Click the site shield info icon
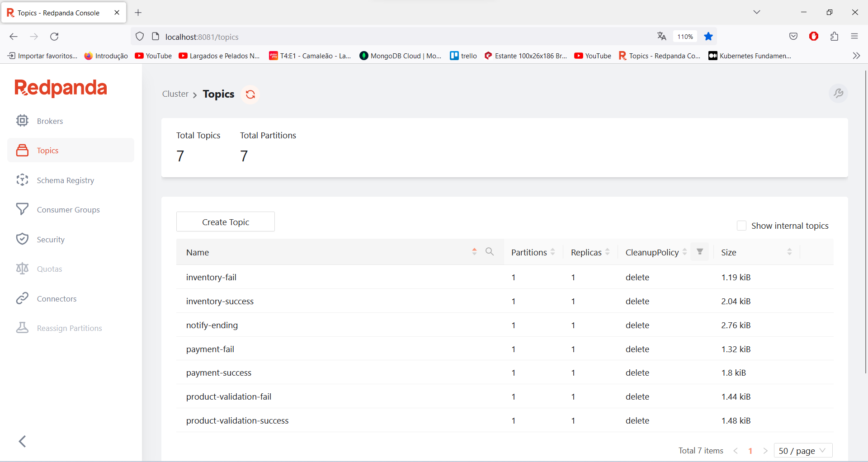 click(140, 37)
